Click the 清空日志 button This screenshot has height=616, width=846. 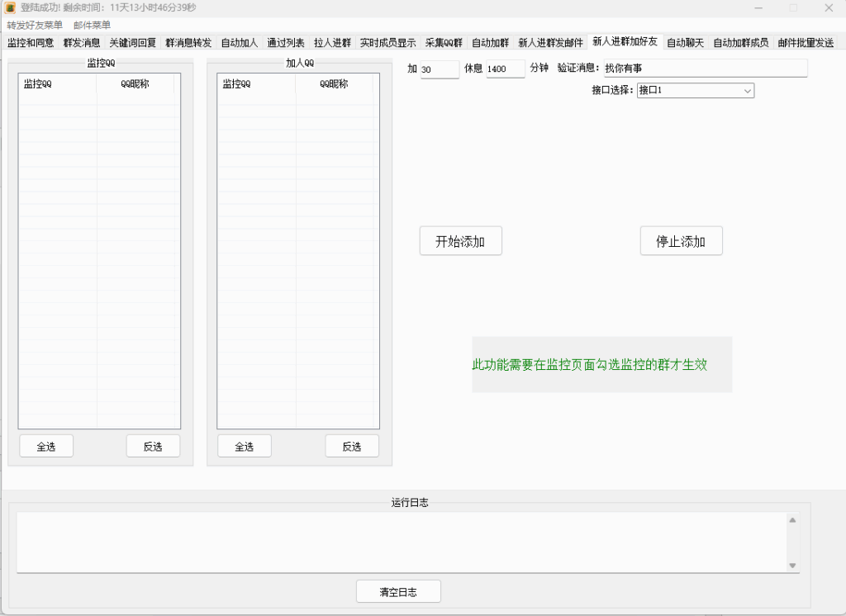pyautogui.click(x=399, y=592)
